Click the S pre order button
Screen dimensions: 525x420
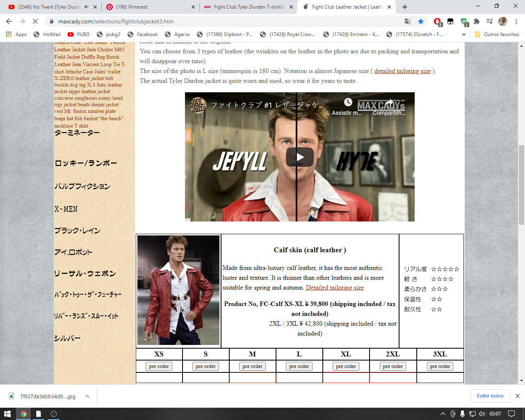[205, 366]
